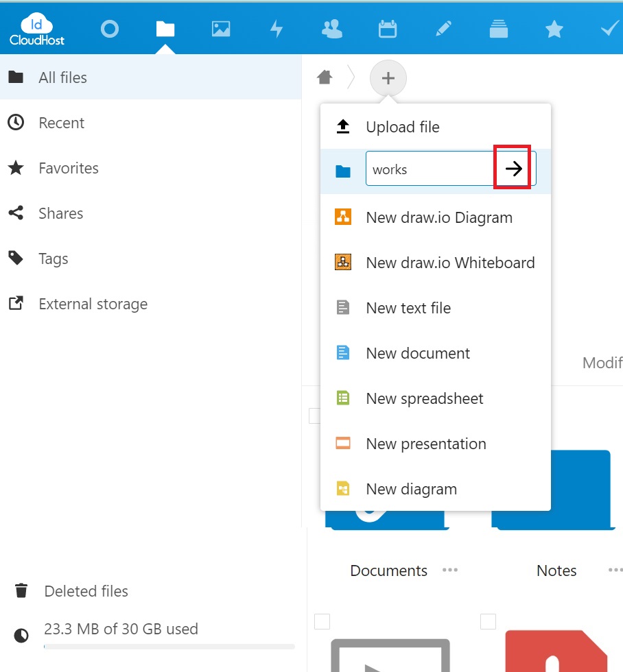Click the home icon in the breadcrumb bar

[x=324, y=77]
